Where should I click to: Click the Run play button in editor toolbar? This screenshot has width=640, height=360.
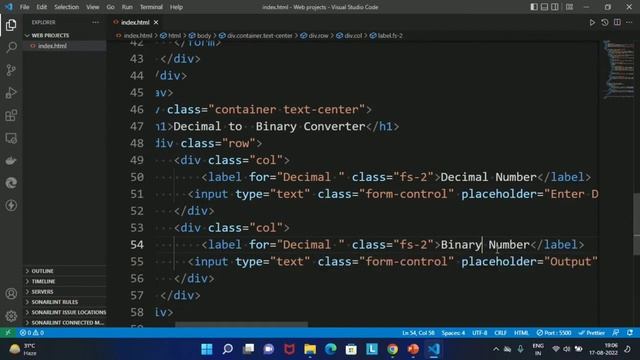pos(592,22)
